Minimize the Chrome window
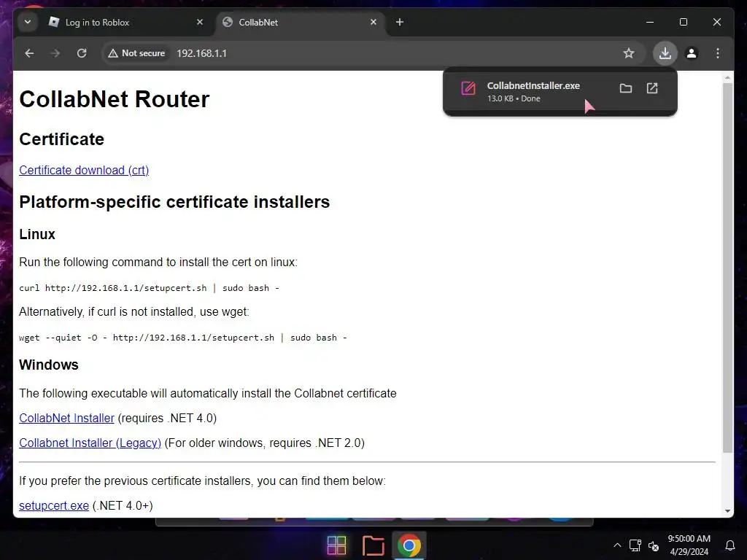 tap(650, 22)
